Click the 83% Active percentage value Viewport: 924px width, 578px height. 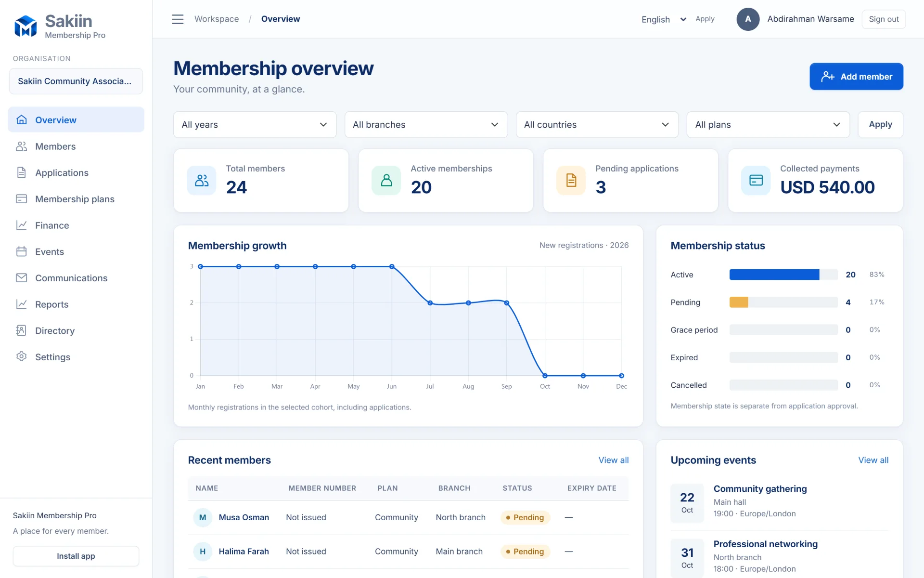pyautogui.click(x=877, y=275)
